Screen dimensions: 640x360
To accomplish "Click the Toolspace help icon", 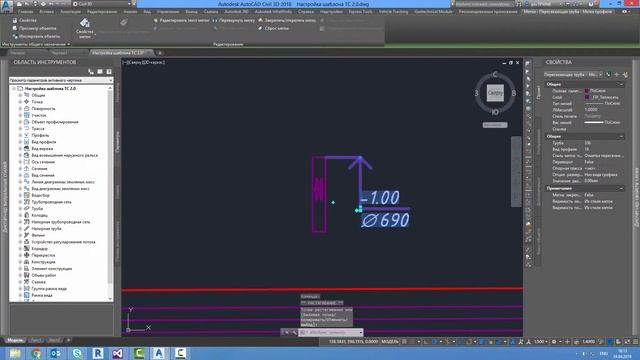I will coord(109,71).
